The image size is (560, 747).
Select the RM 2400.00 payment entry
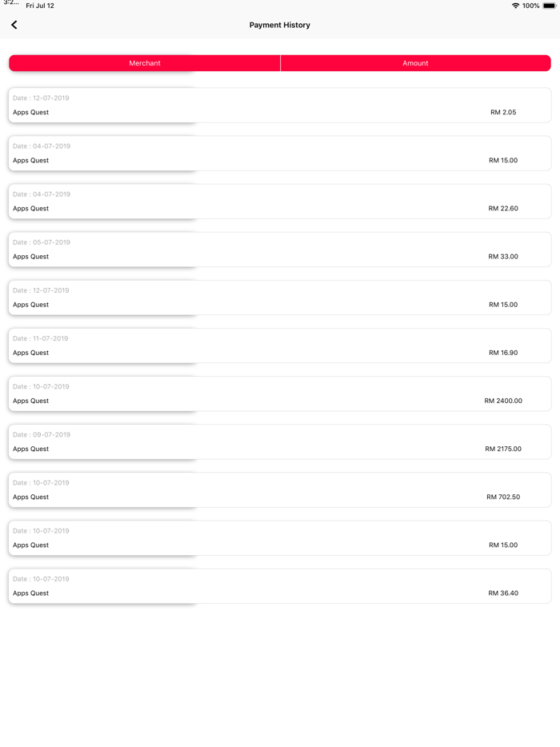pos(279,393)
